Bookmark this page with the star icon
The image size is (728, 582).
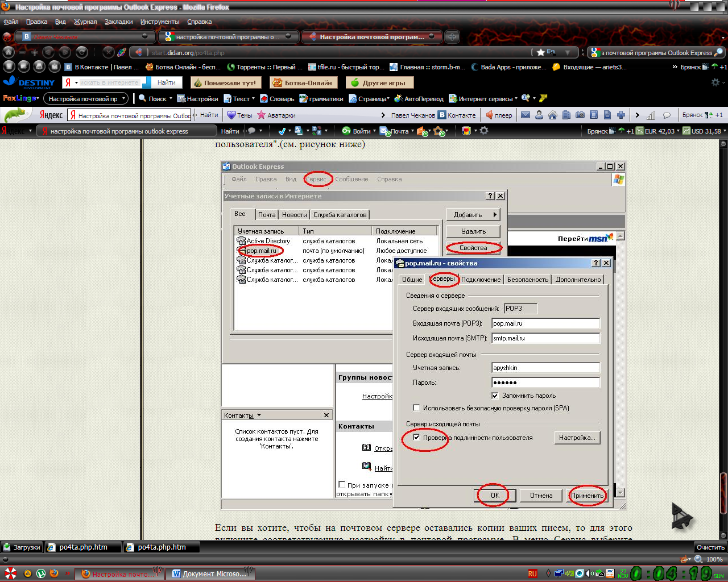pyautogui.click(x=540, y=52)
